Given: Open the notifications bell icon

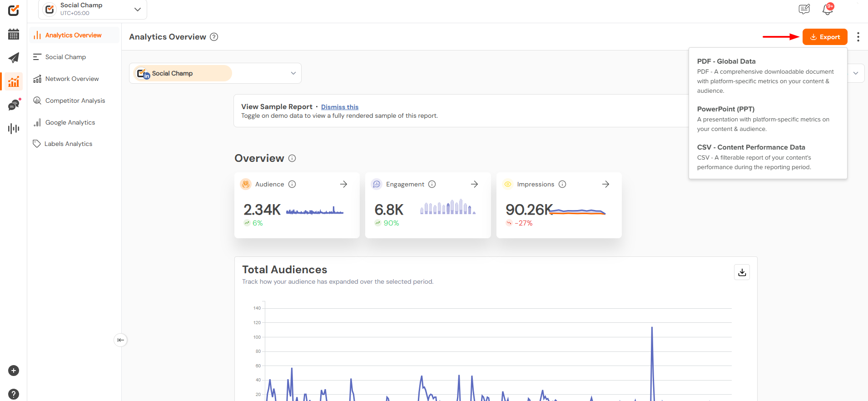Looking at the screenshot, I should (828, 9).
